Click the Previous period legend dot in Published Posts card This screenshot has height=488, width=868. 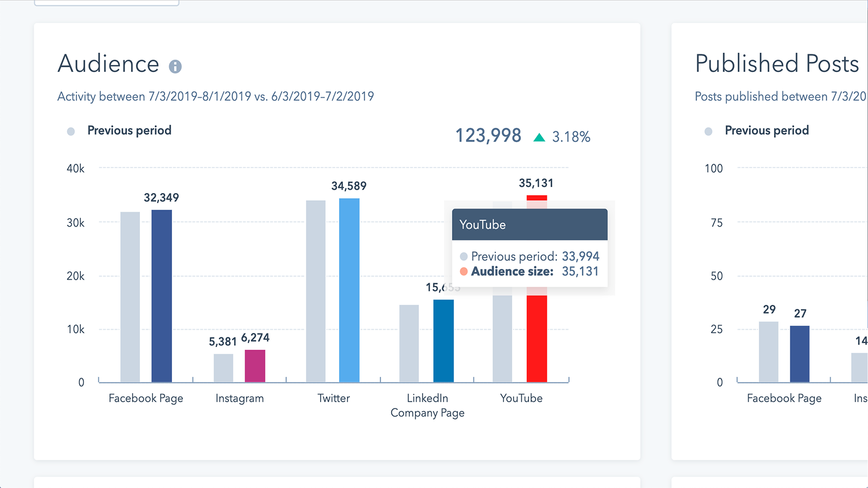(x=709, y=130)
